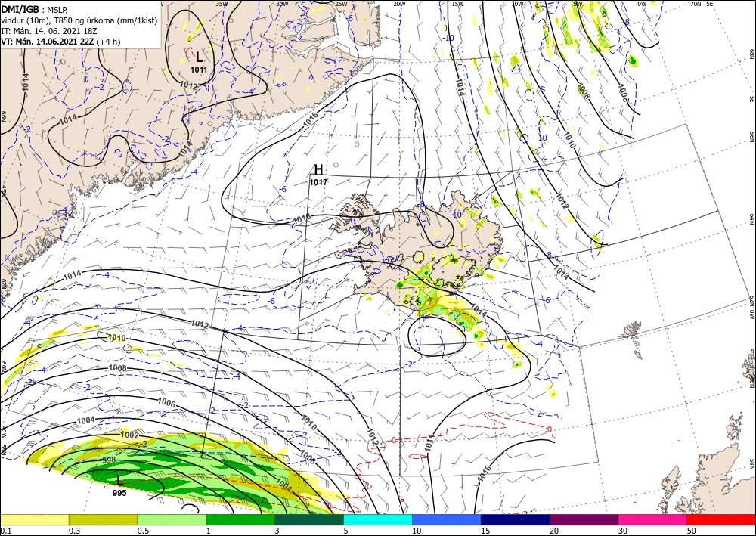
Task: Select the 'vindur (10m), T850 og úrkoma' line
Action: [x=79, y=20]
